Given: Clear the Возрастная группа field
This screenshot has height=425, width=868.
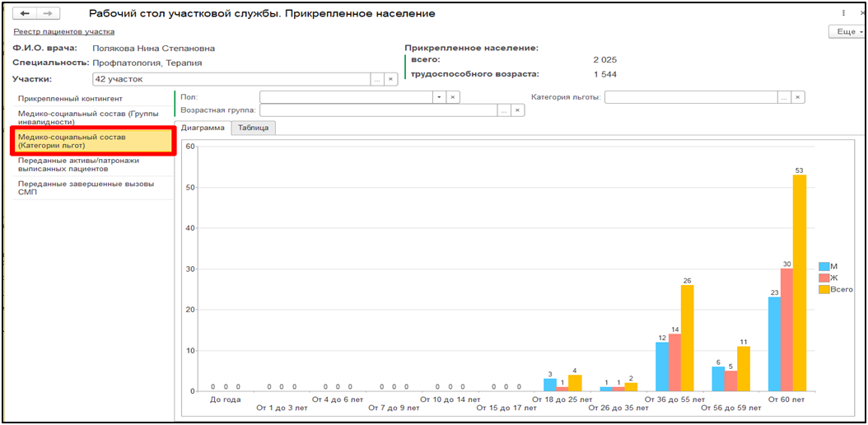Looking at the screenshot, I should [x=517, y=110].
